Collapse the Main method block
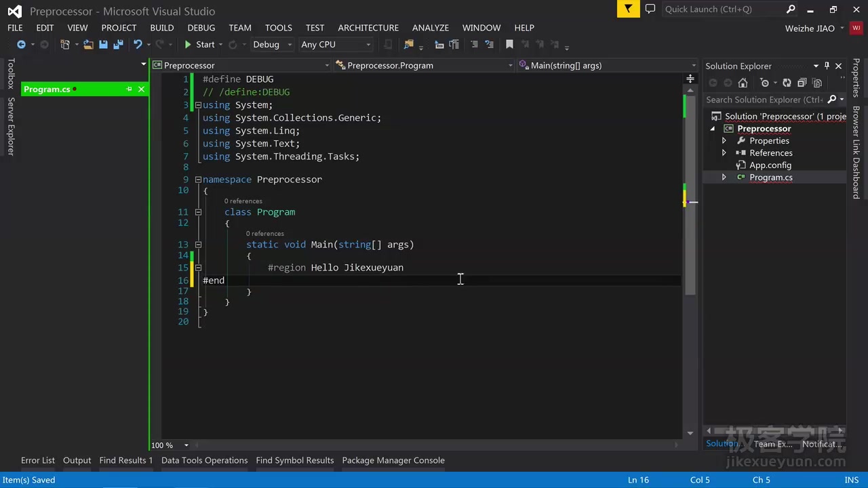Screen dimensions: 868x488 coord(198,245)
